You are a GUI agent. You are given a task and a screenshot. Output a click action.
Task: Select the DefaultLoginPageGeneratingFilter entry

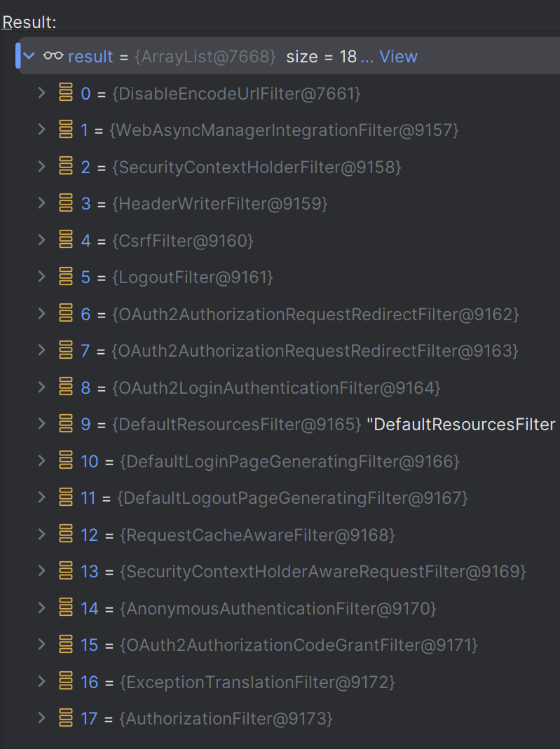[289, 462]
